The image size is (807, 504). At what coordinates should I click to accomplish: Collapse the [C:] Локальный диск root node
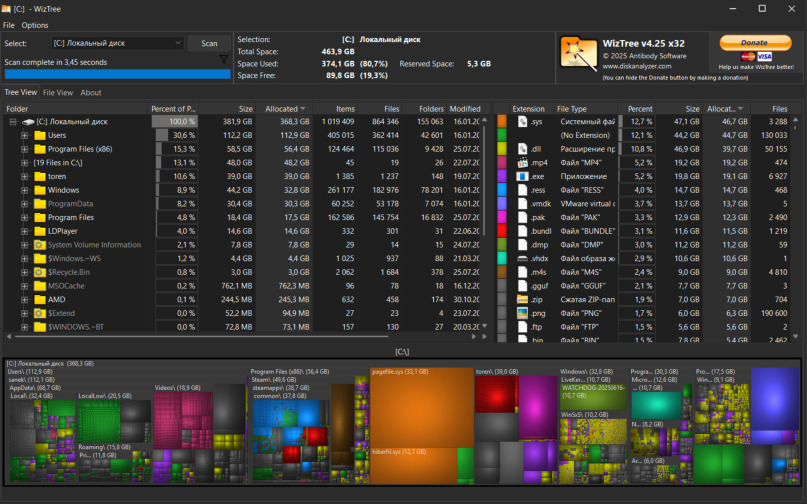[x=13, y=122]
